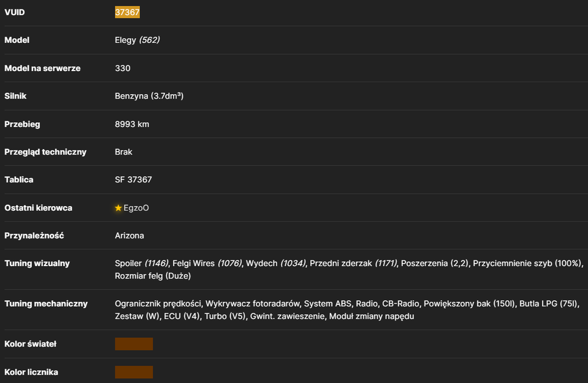Click the Kolor świateł color swatch
Screen dimensions: 588x383
click(134, 344)
